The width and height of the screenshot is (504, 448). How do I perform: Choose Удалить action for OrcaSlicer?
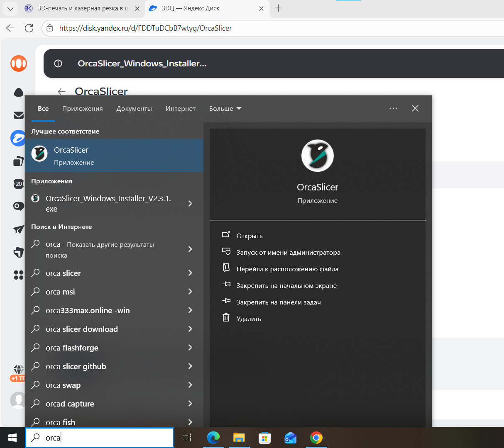(249, 319)
